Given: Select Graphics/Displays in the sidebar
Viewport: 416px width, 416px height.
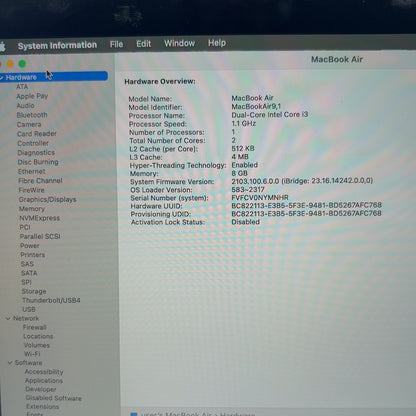Looking at the screenshot, I should point(47,199).
